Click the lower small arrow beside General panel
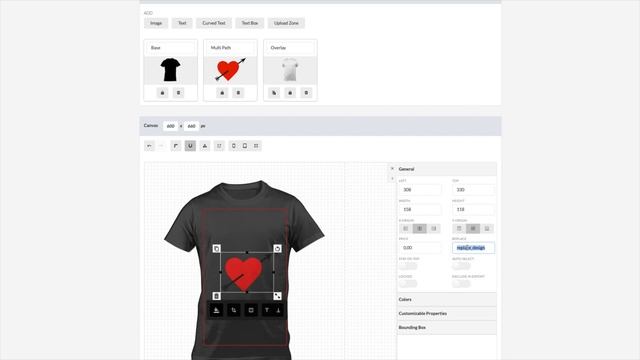640x360 pixels. [392, 178]
